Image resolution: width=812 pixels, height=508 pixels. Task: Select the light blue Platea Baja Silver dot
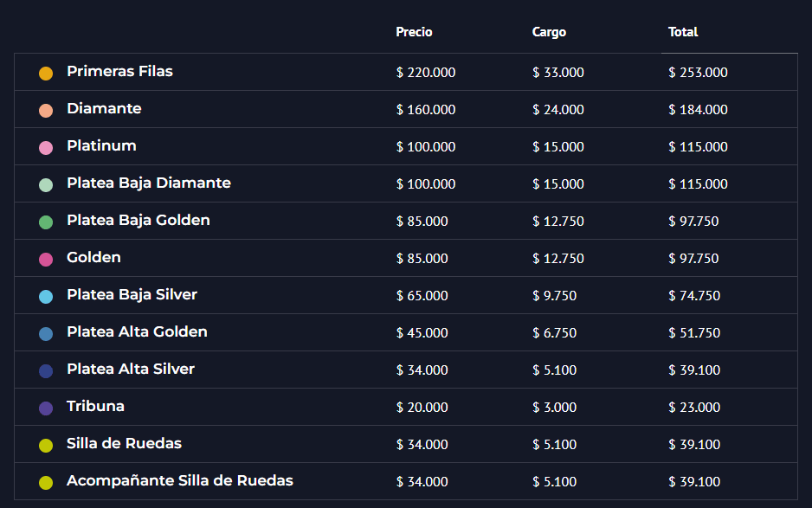46,296
